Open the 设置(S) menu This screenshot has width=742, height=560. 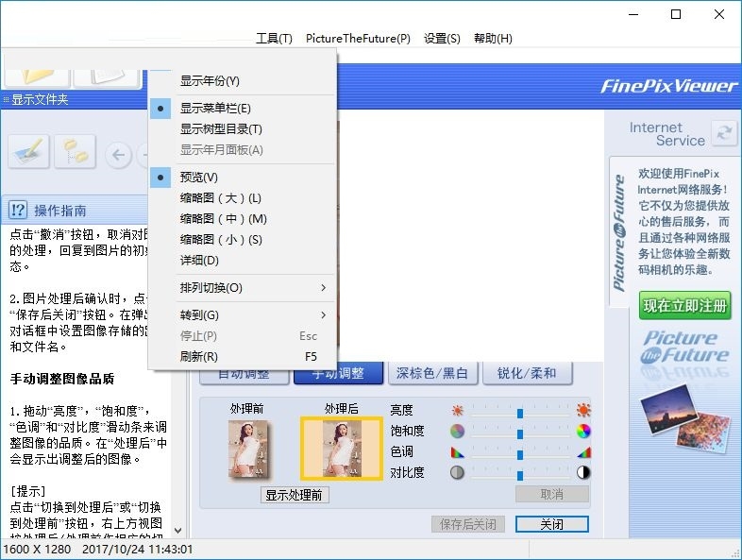pos(442,39)
